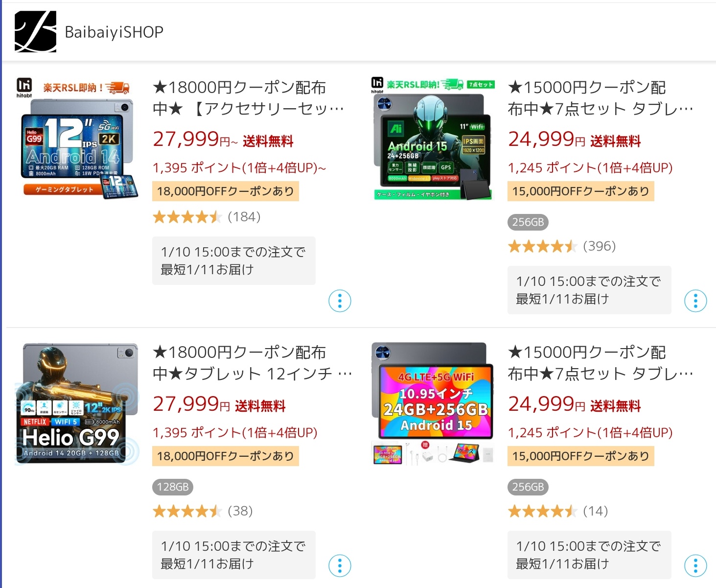Open the Helio G99 tablet product image
Viewport: 716px width, 588px height.
[x=77, y=404]
